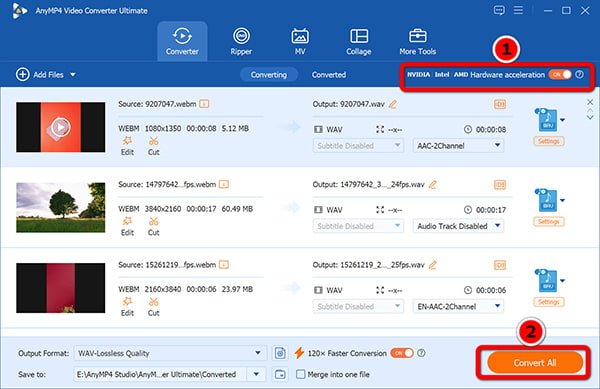Play the 9207047.webm thumbnail preview
The image size is (600, 389).
[x=60, y=127]
